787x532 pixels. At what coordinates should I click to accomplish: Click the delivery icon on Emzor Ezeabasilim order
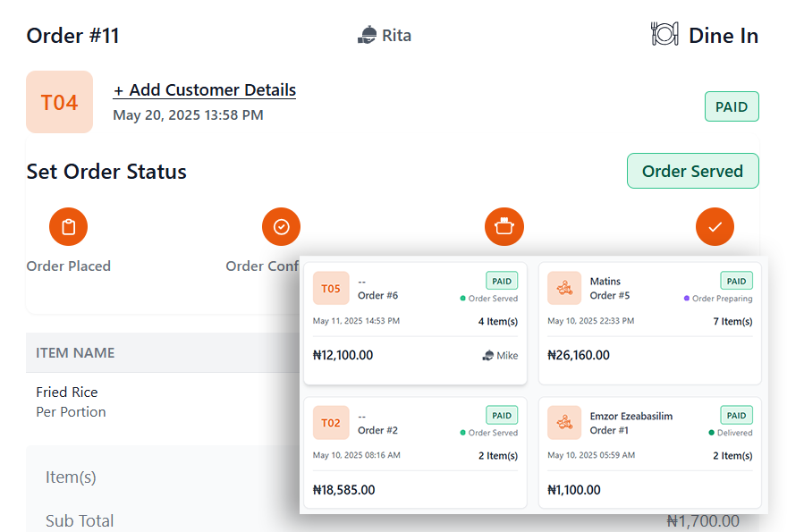(565, 423)
